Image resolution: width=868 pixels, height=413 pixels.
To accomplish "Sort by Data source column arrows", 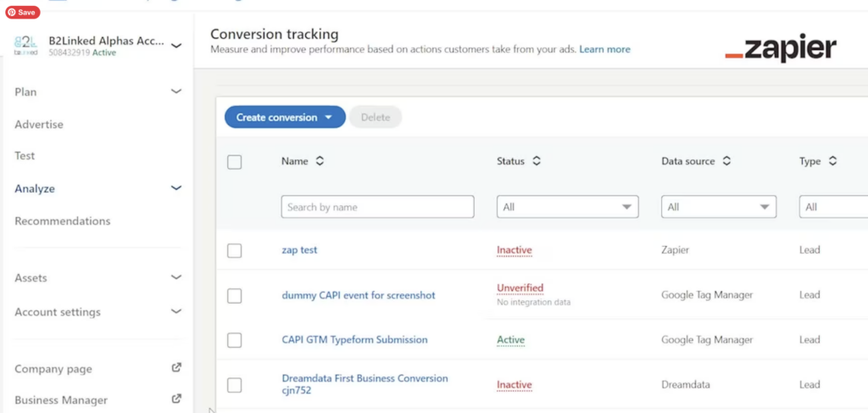I will (x=726, y=161).
